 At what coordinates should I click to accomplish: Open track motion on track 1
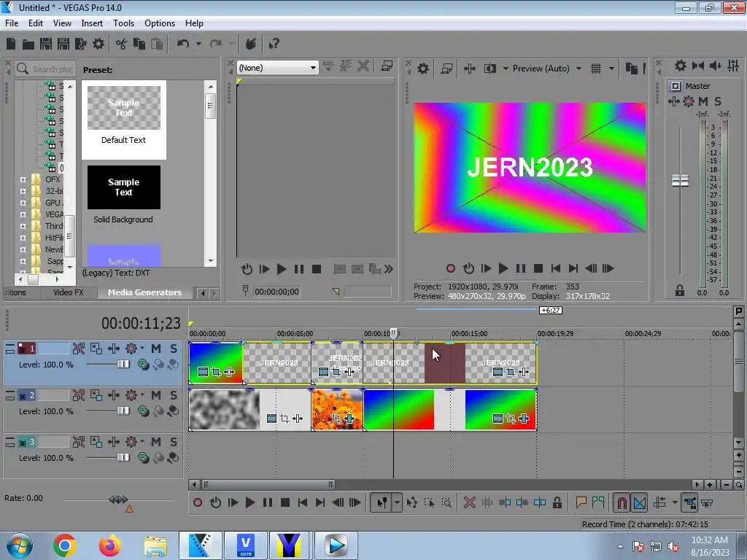(96, 349)
